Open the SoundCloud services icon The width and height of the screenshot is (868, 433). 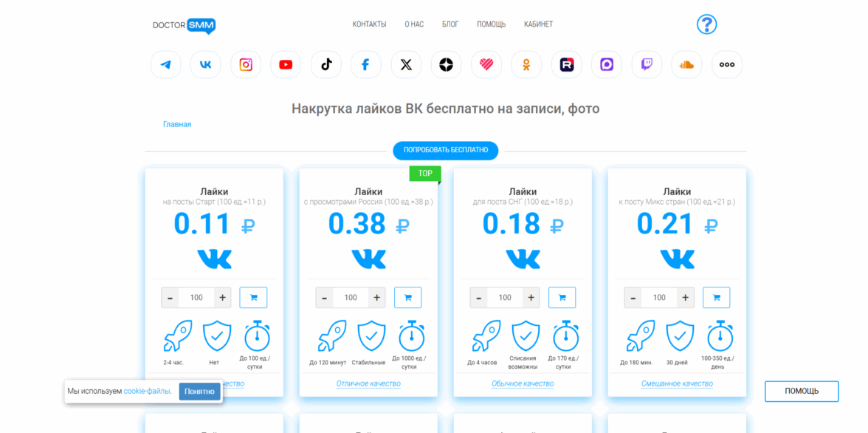point(687,65)
